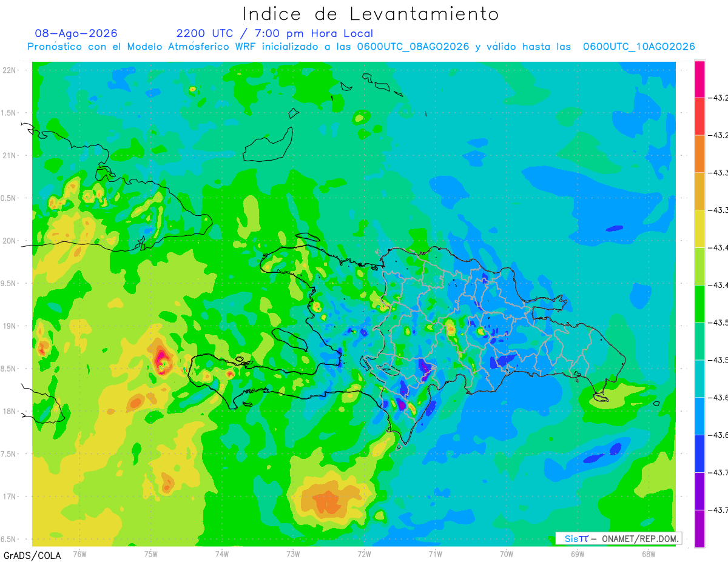
Task: Click the '75W' longitude label
Action: click(x=150, y=554)
